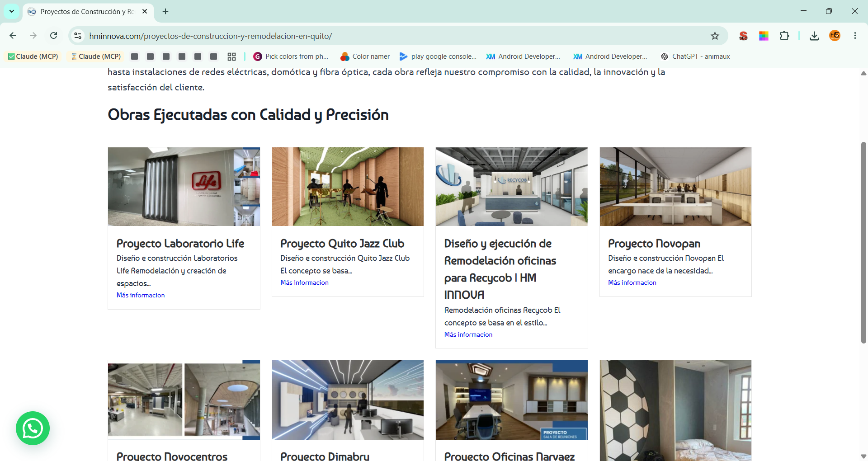The width and height of the screenshot is (868, 461).
Task: Open Color namer bookmark
Action: [x=365, y=56]
